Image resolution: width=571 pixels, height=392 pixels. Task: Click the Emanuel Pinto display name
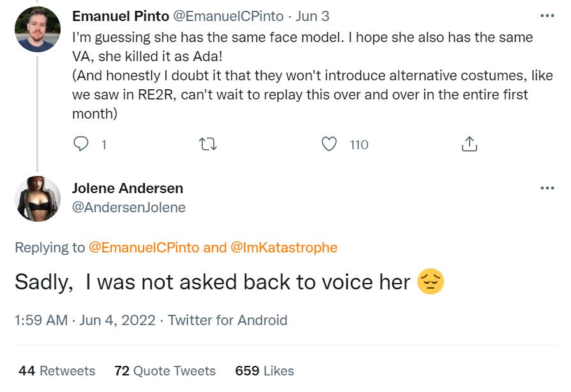coord(121,15)
